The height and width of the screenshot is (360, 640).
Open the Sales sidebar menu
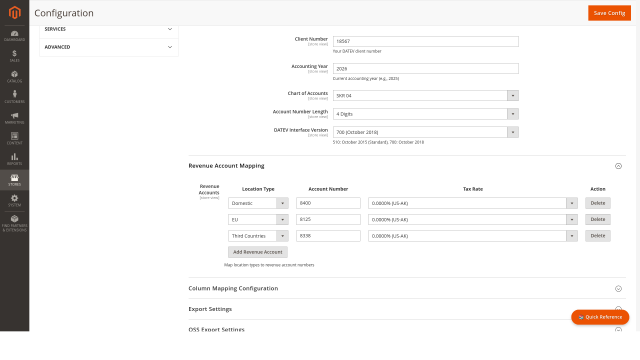14,56
